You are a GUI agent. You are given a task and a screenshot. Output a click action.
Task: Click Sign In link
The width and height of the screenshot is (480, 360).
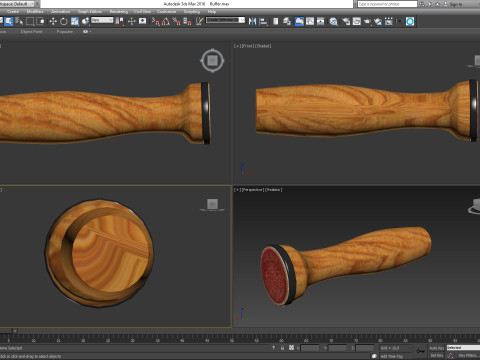[455, 4]
